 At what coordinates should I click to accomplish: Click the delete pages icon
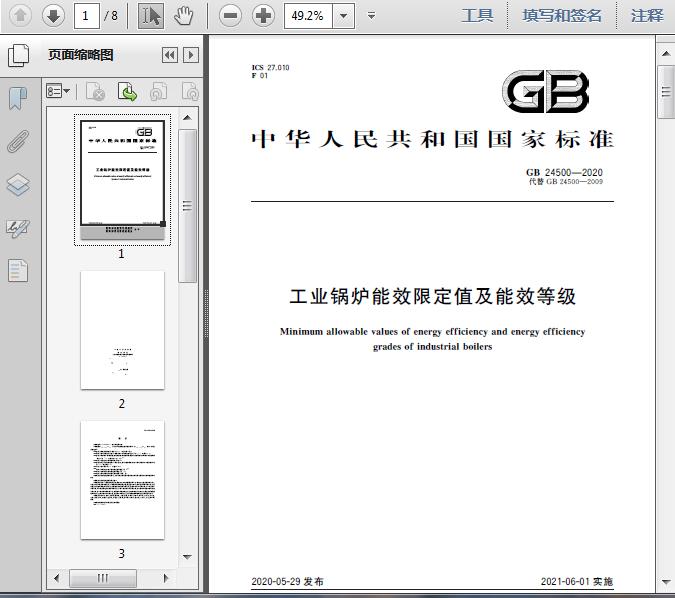point(96,91)
